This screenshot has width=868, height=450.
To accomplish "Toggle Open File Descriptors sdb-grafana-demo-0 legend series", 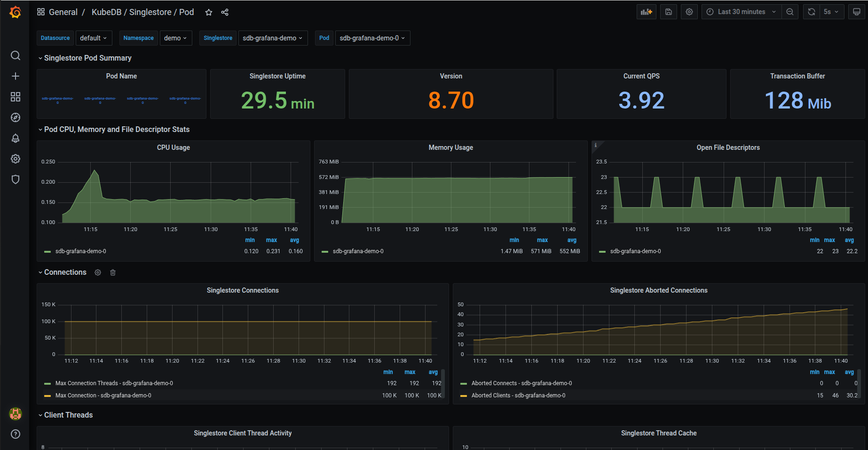I will pos(635,251).
